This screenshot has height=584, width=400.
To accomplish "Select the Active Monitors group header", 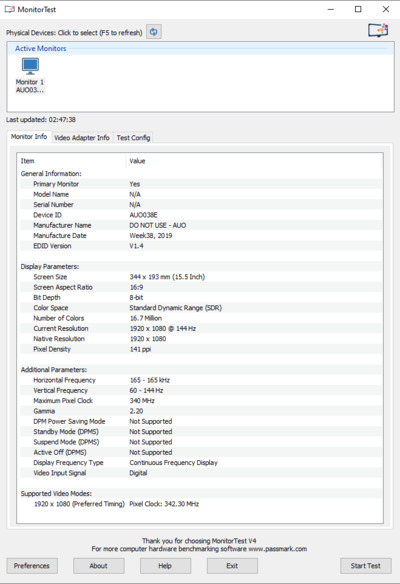I will coord(41,48).
